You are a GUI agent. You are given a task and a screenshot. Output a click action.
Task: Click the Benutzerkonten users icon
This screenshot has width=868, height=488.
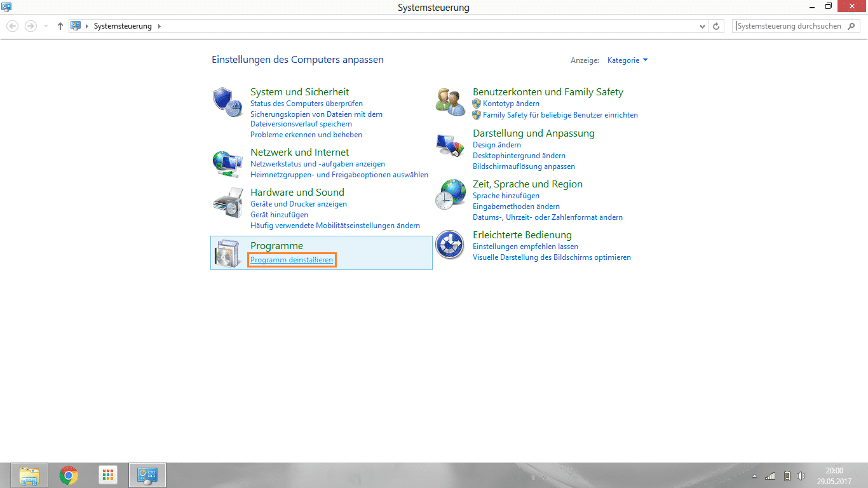tap(450, 102)
